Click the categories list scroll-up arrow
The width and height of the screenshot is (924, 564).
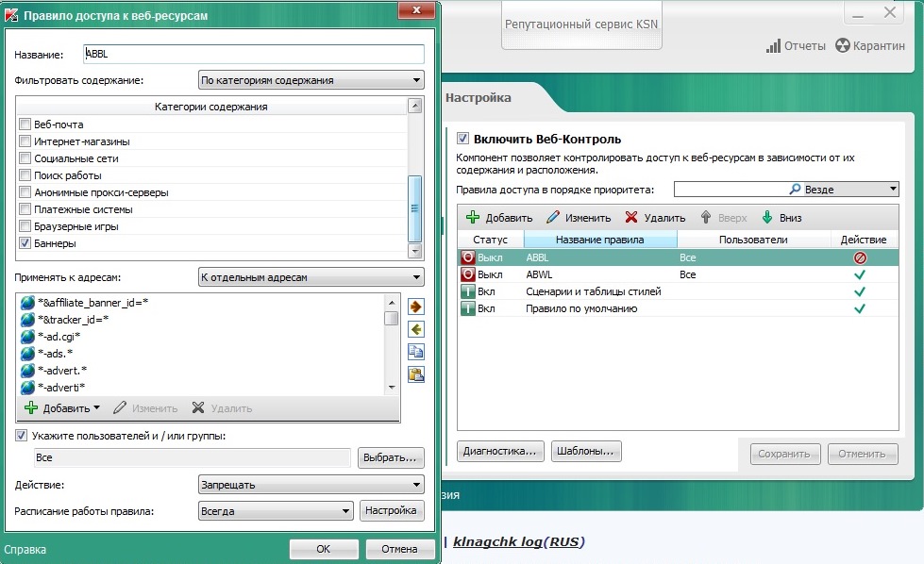pos(415,106)
